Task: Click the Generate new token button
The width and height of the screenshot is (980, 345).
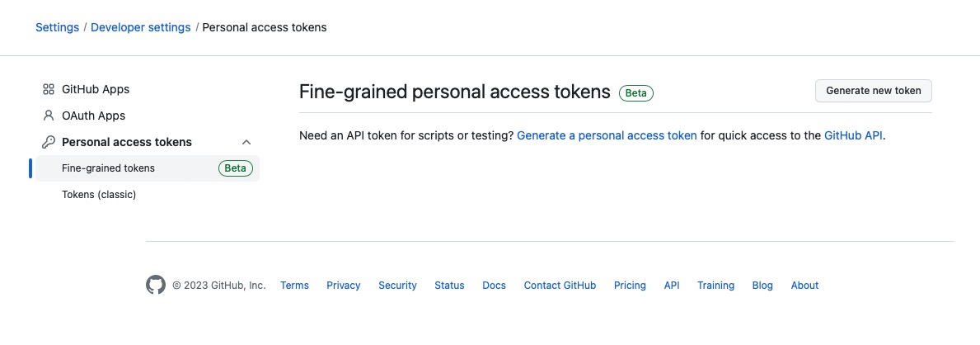Action: [x=873, y=91]
